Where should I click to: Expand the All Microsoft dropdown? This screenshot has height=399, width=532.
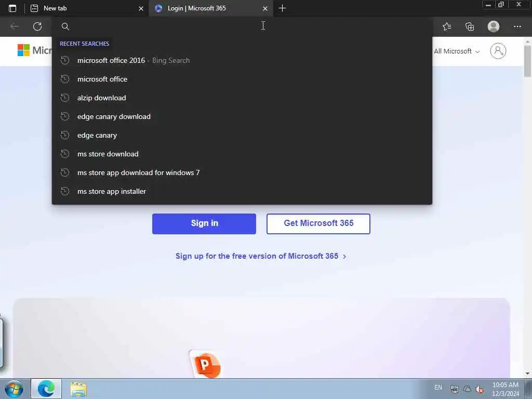point(457,51)
